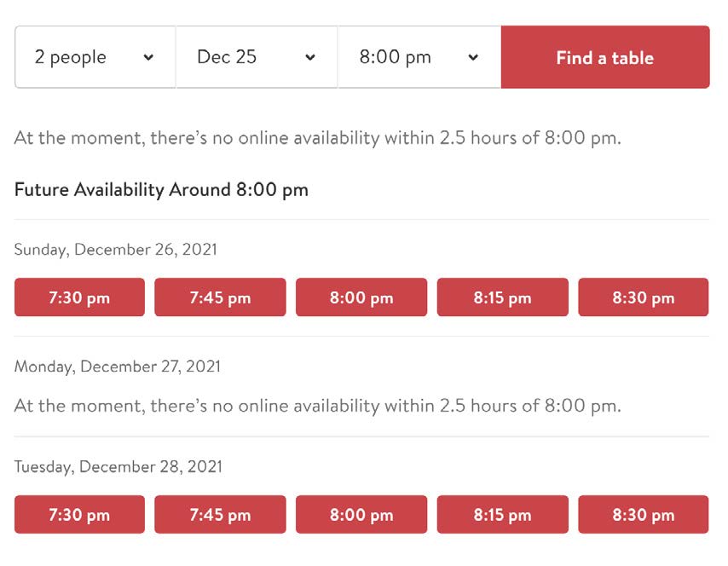728x566 pixels.
Task: Book 7:45 pm on Sunday, December 26
Action: coord(220,297)
